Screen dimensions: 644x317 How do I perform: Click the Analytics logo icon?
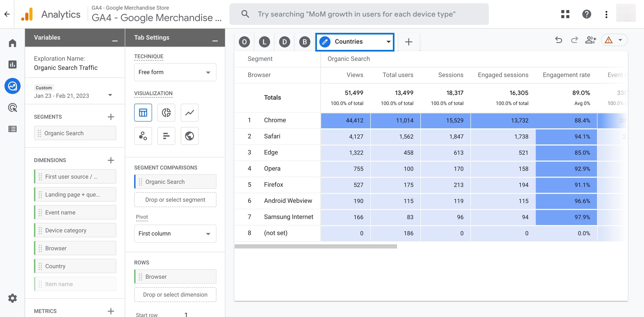tap(27, 14)
